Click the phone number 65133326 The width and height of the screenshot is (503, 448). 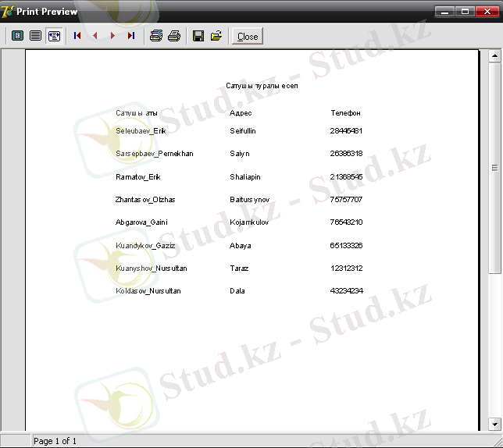346,246
